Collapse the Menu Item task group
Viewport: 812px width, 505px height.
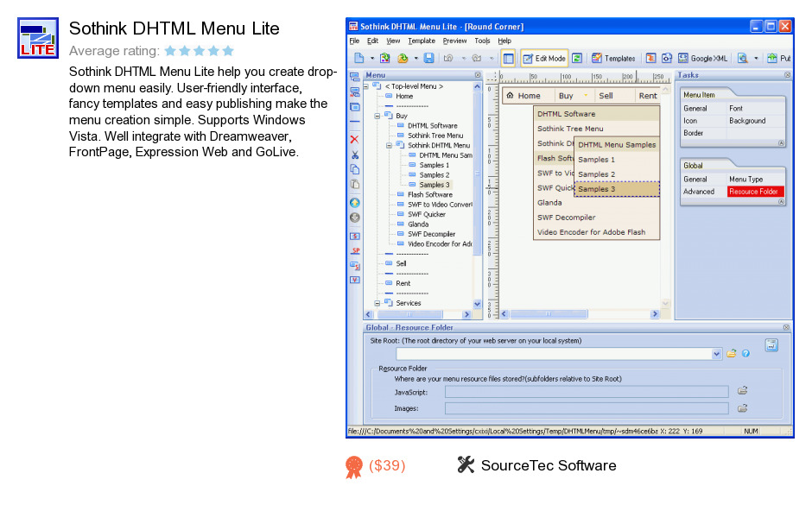tap(781, 143)
